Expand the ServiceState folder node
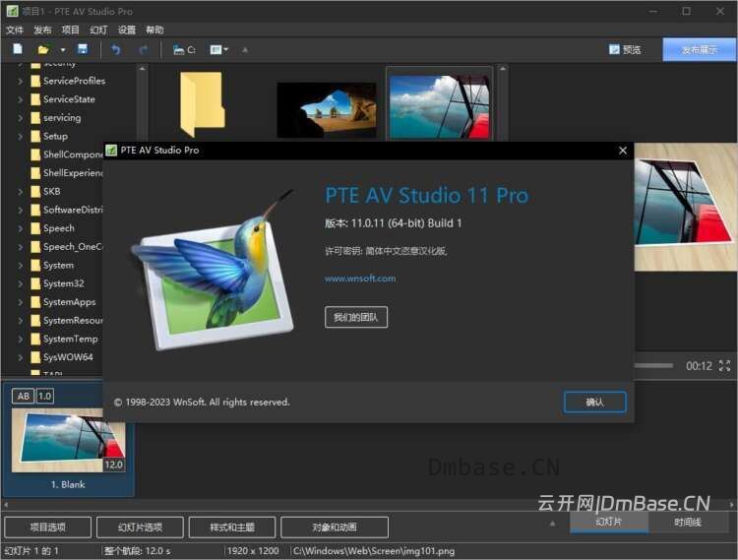Screen dimensions: 738x560 coord(21,99)
